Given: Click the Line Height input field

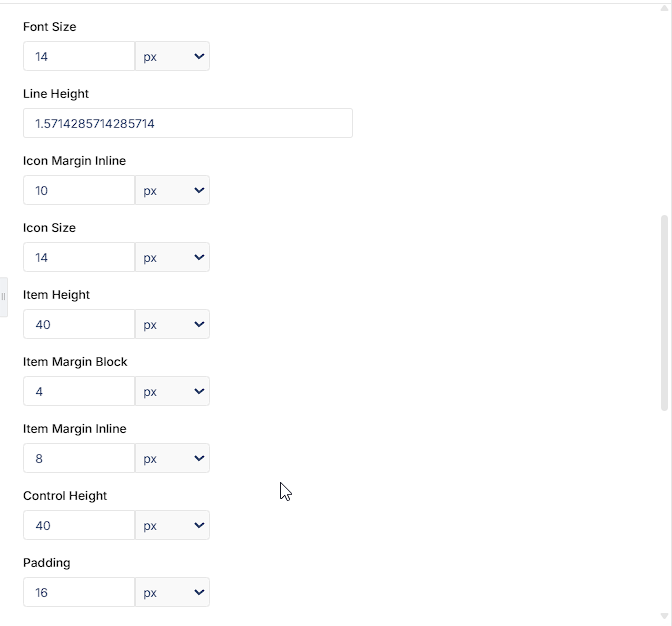Looking at the screenshot, I should [188, 123].
